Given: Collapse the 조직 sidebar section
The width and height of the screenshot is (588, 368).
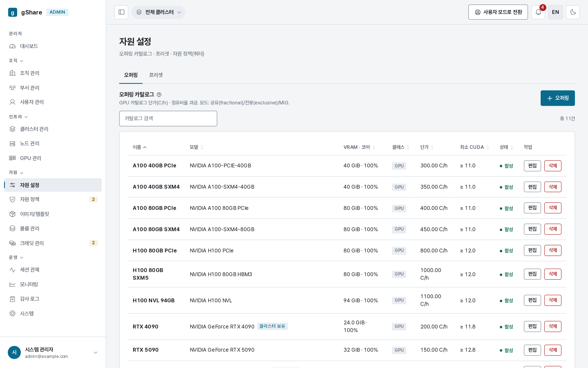Looking at the screenshot, I should [x=16, y=61].
